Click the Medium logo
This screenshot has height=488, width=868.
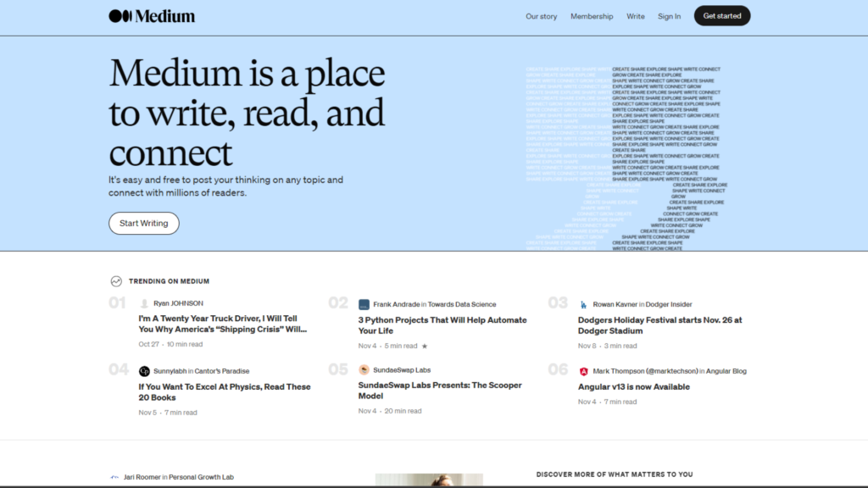pyautogui.click(x=149, y=14)
